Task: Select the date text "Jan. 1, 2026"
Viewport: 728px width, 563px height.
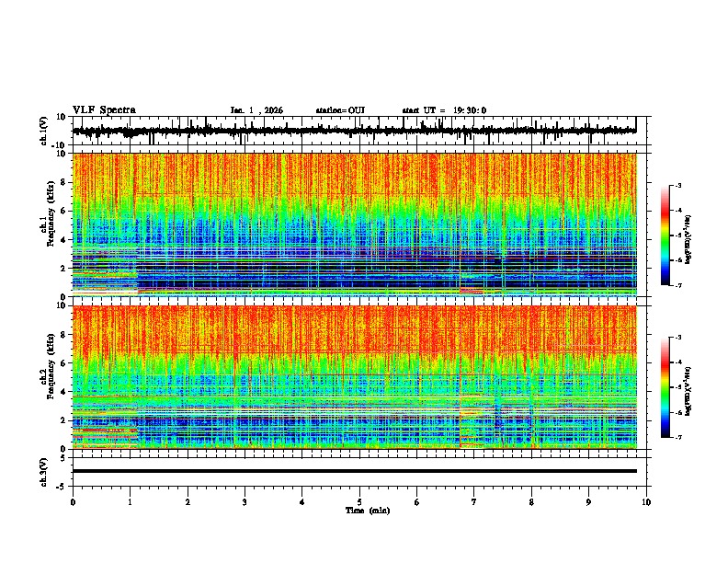Action: click(256, 110)
